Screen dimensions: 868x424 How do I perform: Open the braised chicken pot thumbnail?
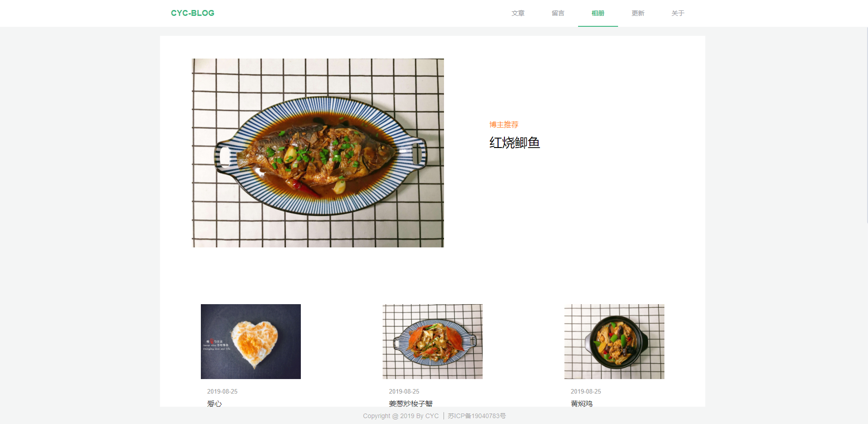click(x=614, y=341)
